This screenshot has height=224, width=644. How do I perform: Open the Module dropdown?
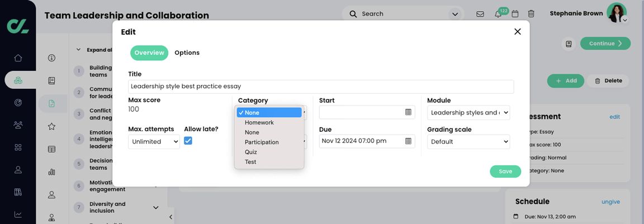tap(468, 113)
